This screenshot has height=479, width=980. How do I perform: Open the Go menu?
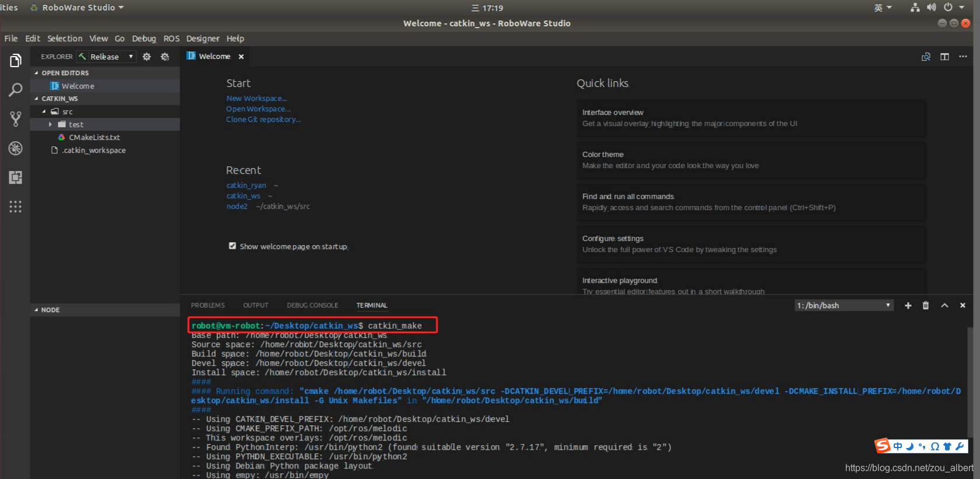coord(120,39)
